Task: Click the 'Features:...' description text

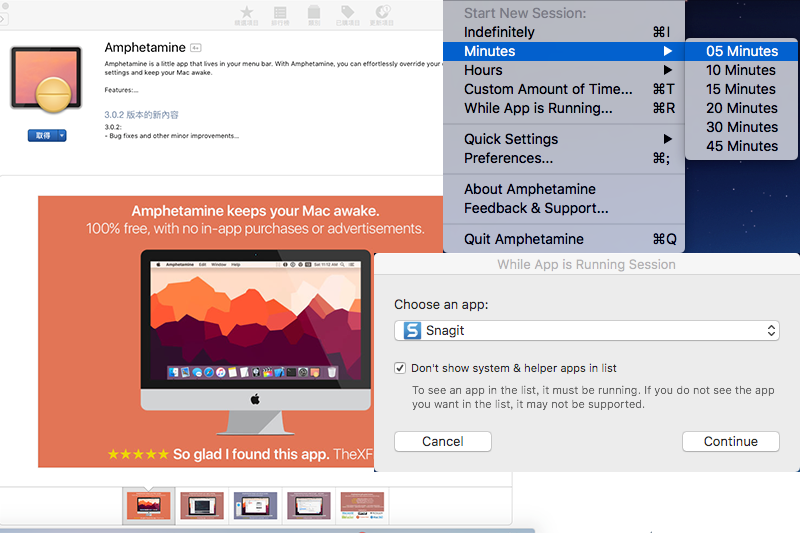Action: [121, 90]
